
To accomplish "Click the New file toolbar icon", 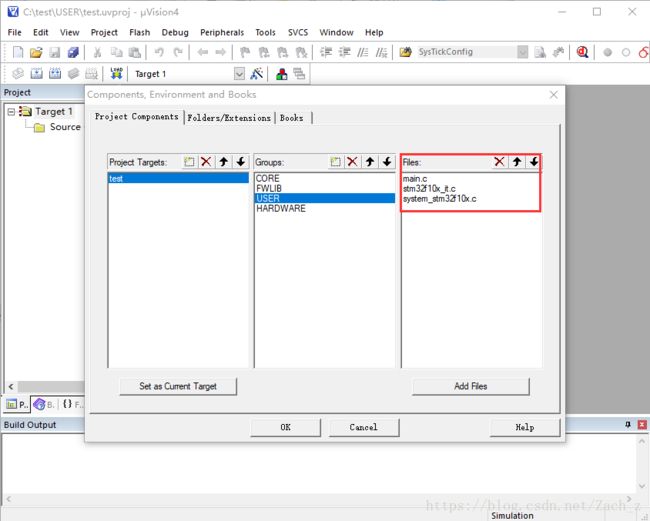I will pyautogui.click(x=18, y=52).
